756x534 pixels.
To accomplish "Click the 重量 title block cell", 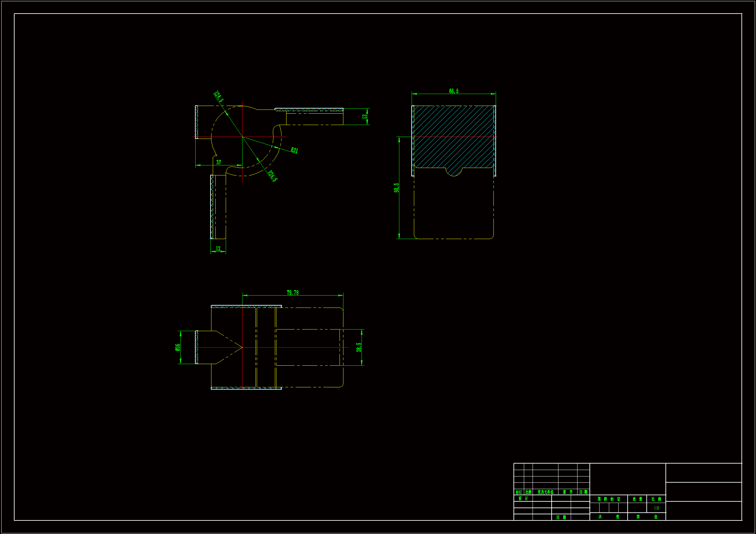I will [637, 499].
